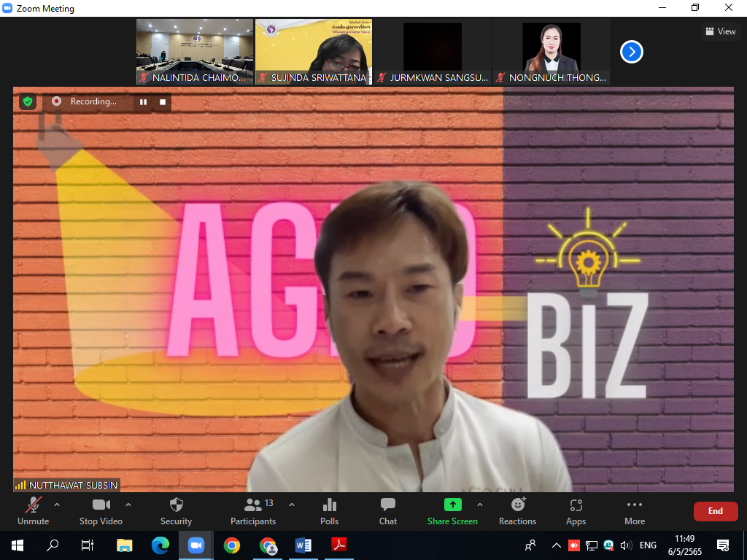Open the green encryption shield info

point(28,101)
